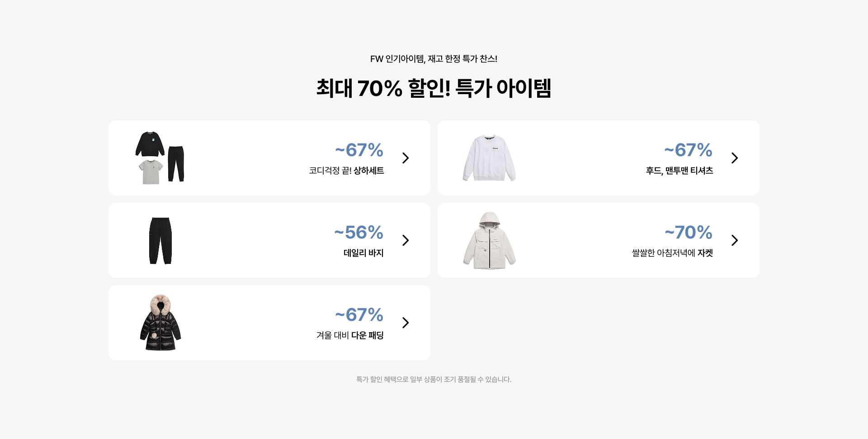Click the 코디걱정 끝! 상하세트 label
The height and width of the screenshot is (439, 868).
click(346, 171)
